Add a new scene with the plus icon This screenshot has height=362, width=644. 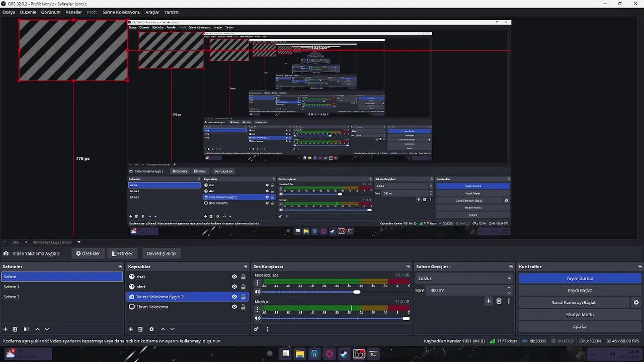click(x=6, y=329)
